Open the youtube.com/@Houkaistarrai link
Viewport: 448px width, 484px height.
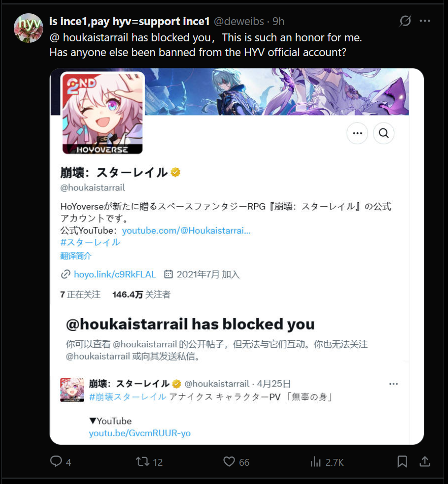[x=186, y=231]
